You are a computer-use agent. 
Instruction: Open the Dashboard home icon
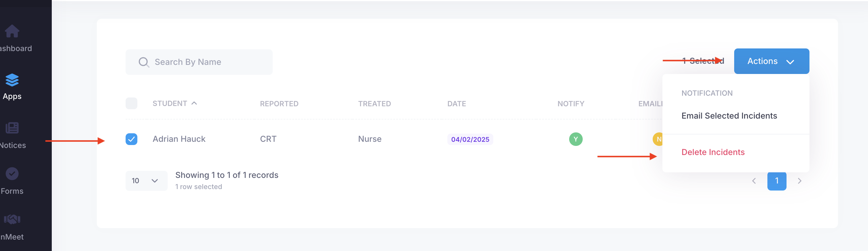[12, 31]
